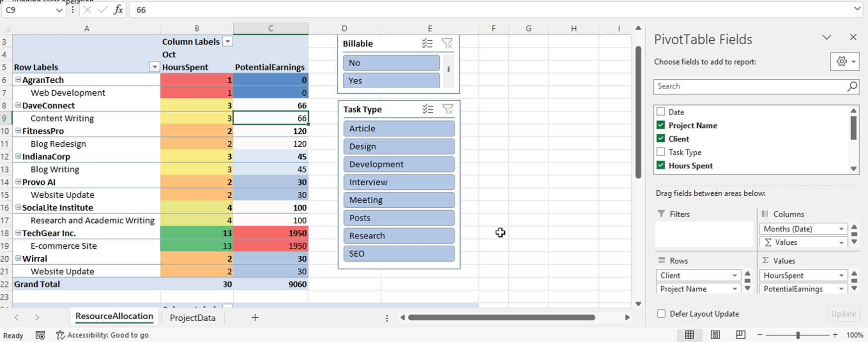Click the formula bar Enter checkmark icon
This screenshot has width=868, height=342.
point(103,10)
